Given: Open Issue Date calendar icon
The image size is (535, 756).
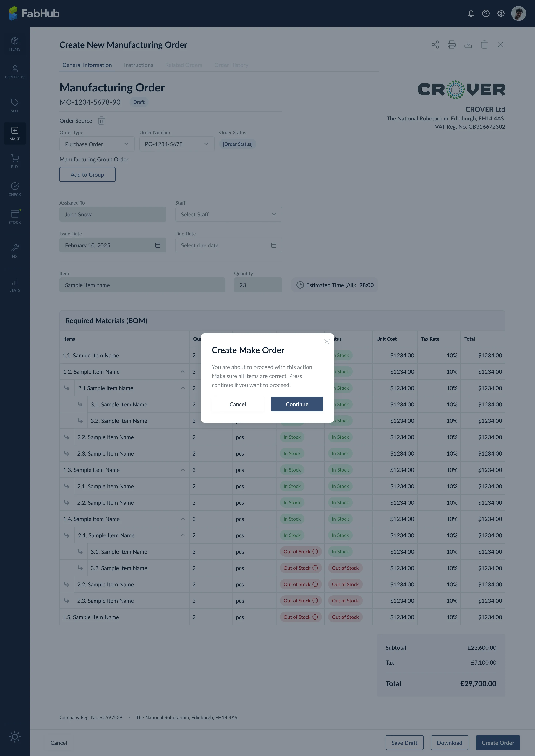Looking at the screenshot, I should [x=158, y=245].
